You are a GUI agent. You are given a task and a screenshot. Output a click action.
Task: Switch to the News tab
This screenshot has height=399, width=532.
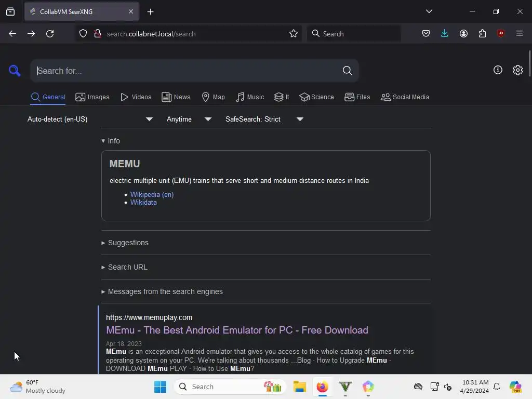tap(176, 97)
